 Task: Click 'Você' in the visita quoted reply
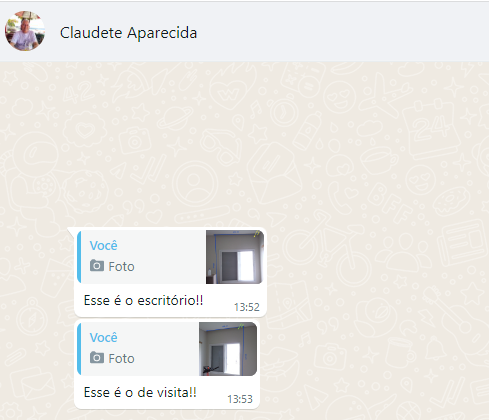[103, 338]
